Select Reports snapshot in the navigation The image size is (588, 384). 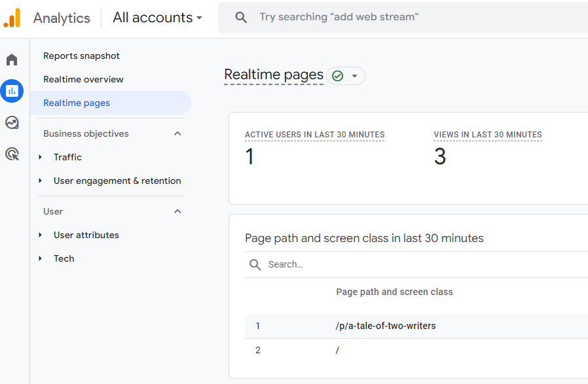point(81,56)
